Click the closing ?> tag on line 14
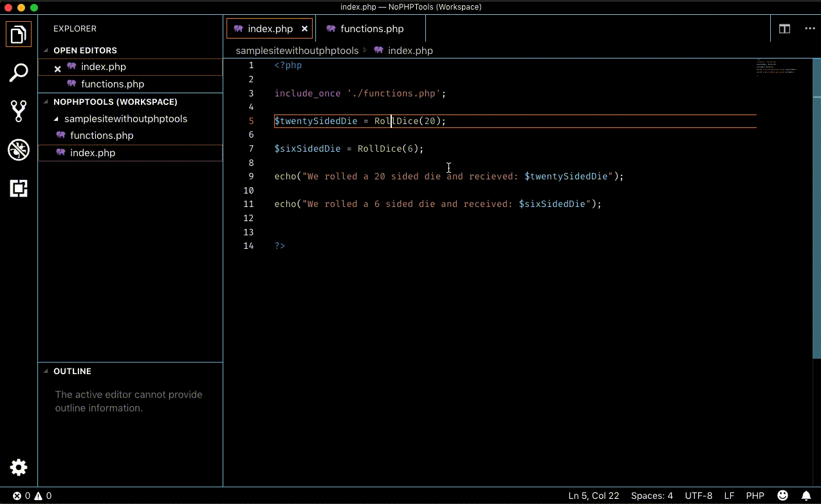The height and width of the screenshot is (504, 821). [280, 246]
